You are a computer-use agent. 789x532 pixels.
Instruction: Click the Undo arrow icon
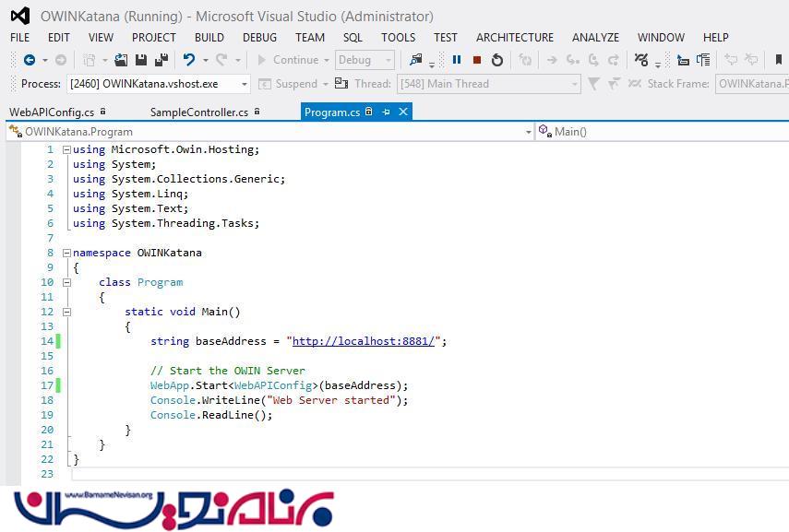click(x=188, y=60)
